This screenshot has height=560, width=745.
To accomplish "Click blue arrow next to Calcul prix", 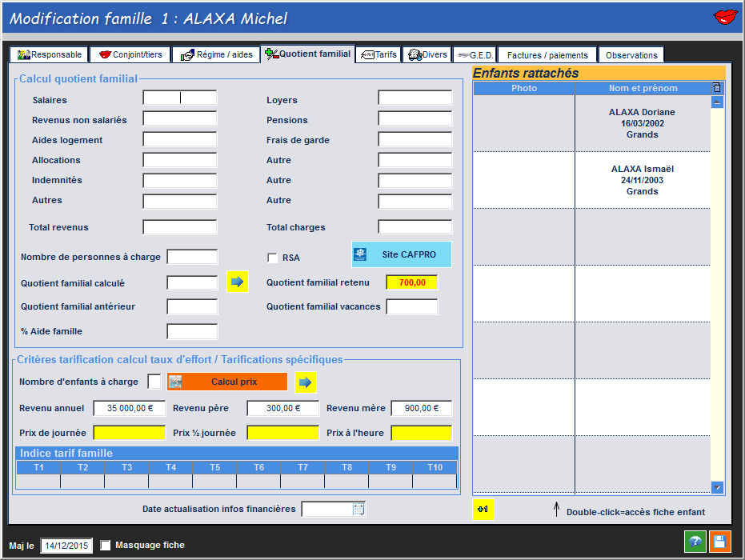I will tap(305, 382).
